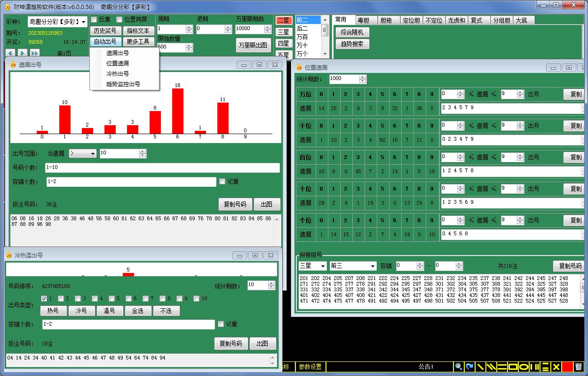588x376 pixels.
Task: Go to previous page with left arrow
Action: pyautogui.click(x=10, y=53)
